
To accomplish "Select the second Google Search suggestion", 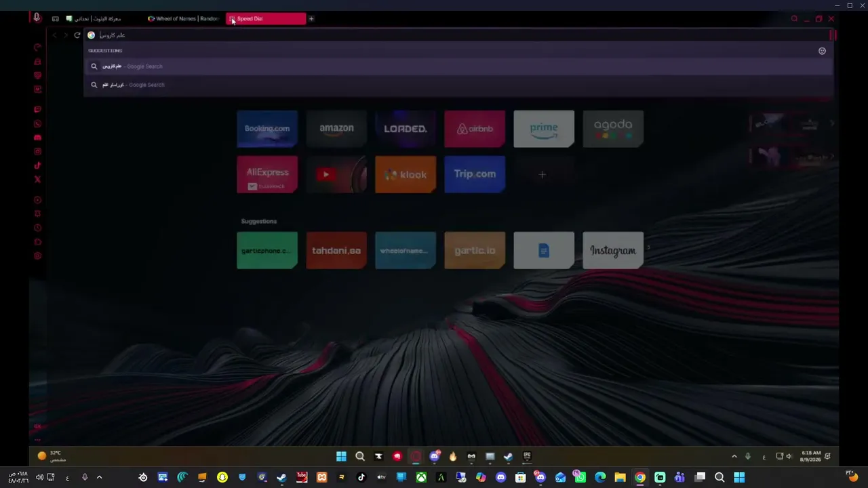I will (458, 85).
